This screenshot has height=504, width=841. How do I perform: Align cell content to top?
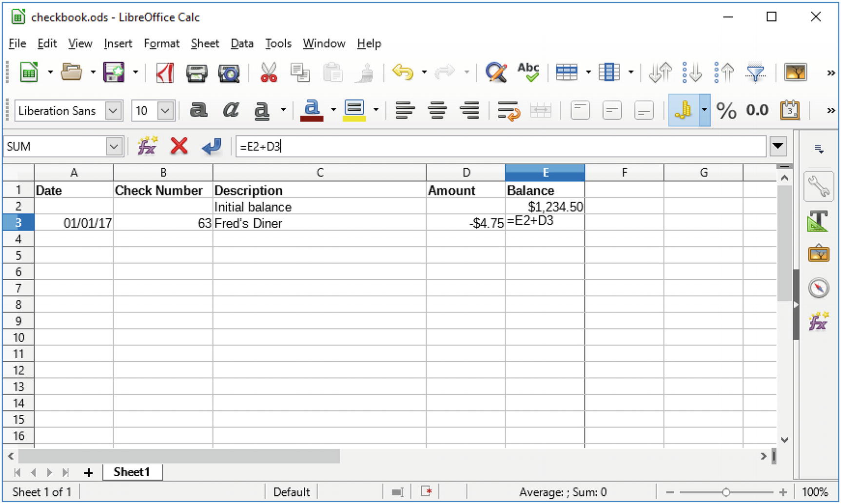point(580,111)
